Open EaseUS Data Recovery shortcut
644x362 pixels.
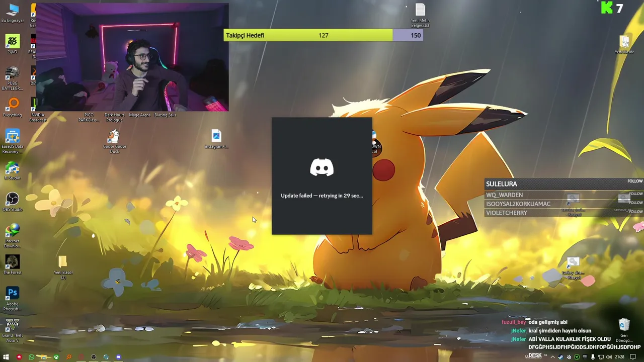[13, 141]
